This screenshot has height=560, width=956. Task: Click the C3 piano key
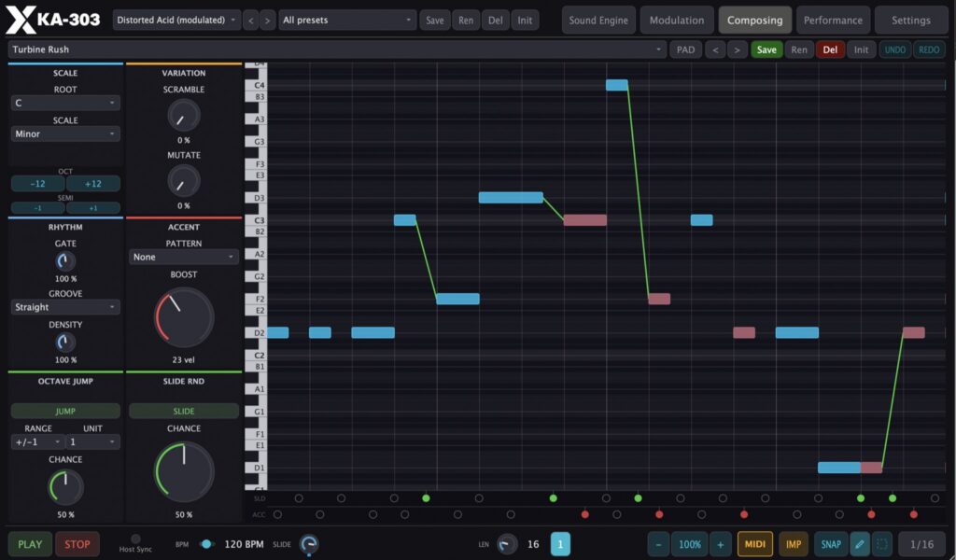(x=256, y=220)
